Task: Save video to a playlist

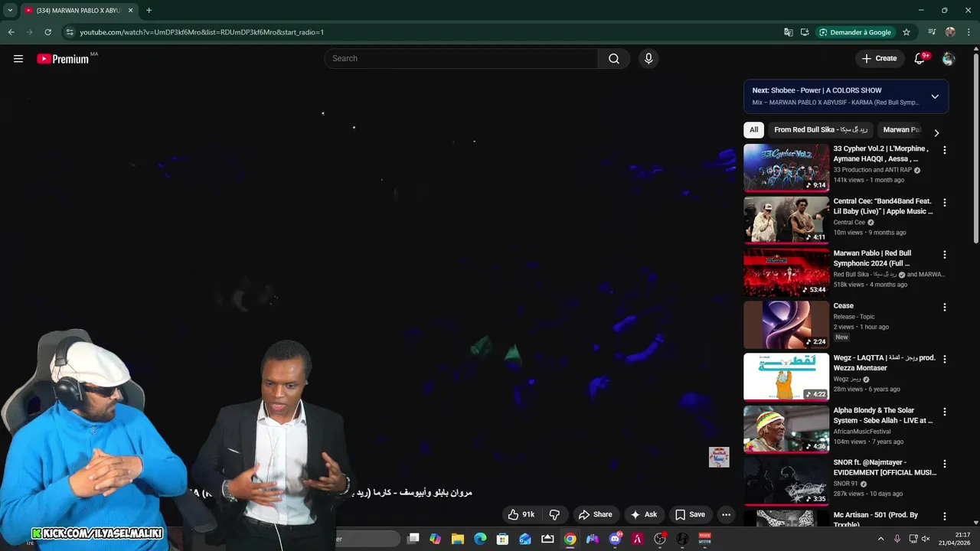Action: point(690,515)
